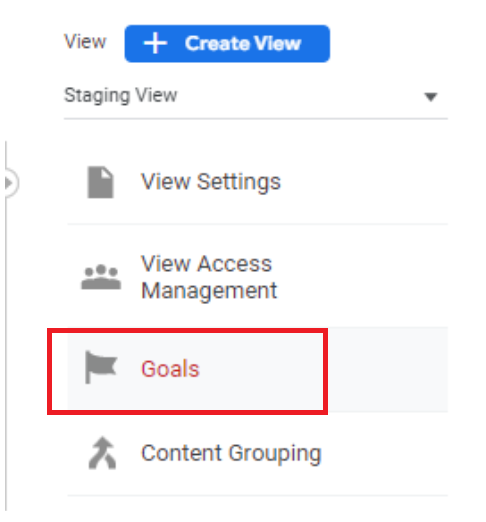
Task: Select the Goals menu entry
Action: click(x=257, y=369)
